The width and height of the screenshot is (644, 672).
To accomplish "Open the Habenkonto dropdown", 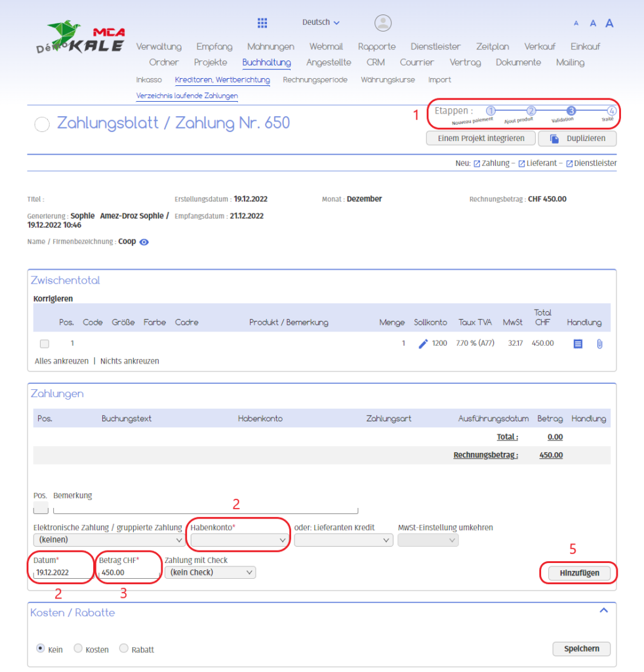I will tap(239, 540).
